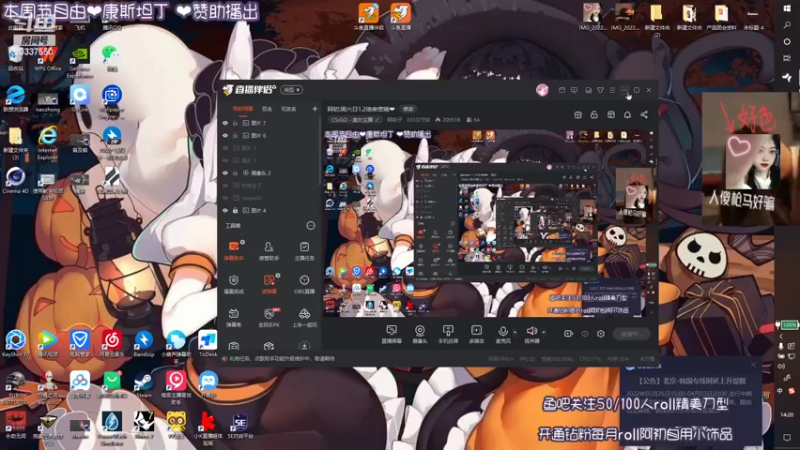The height and width of the screenshot is (450, 800).
Task: Click the lock icon beside the layout icon
Action: point(594,115)
